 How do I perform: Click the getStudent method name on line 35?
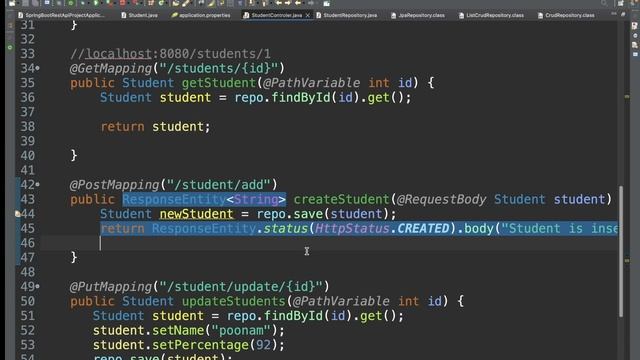click(x=219, y=83)
